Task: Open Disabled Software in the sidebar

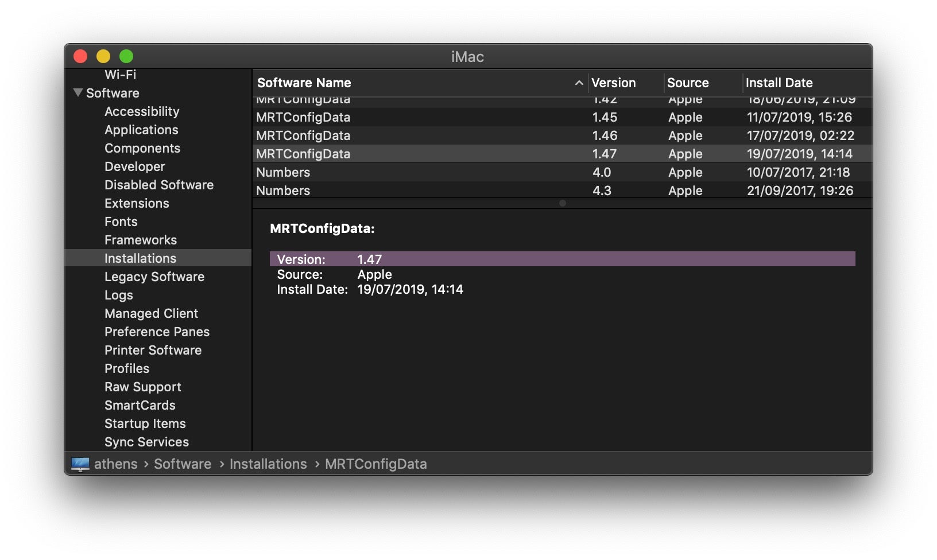Action: pos(159,185)
